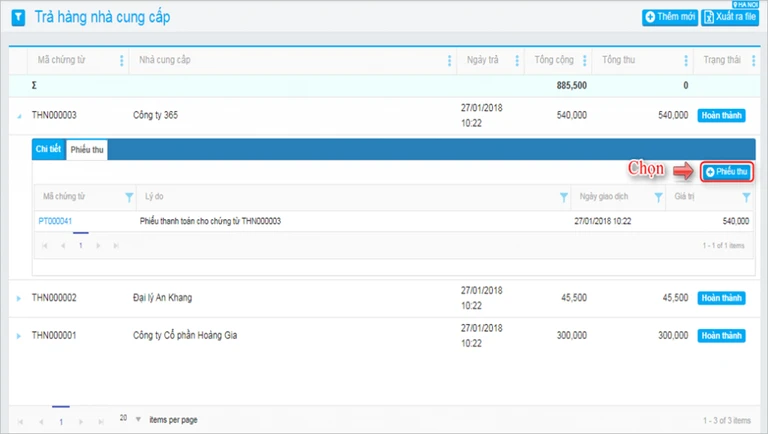Go to next page in main pager
Image resolution: width=768 pixels, height=434 pixels.
pyautogui.click(x=81, y=422)
